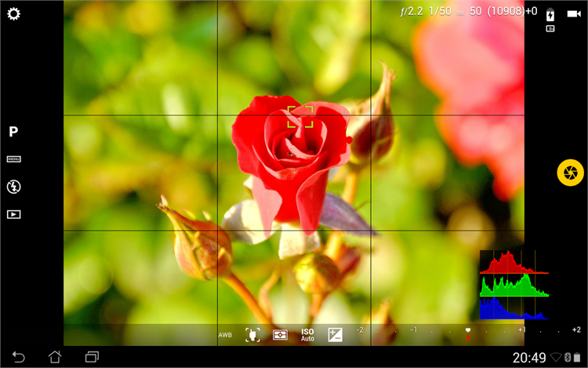The height and width of the screenshot is (368, 588).
Task: Open the metering mode icon
Action: pyautogui.click(x=280, y=334)
